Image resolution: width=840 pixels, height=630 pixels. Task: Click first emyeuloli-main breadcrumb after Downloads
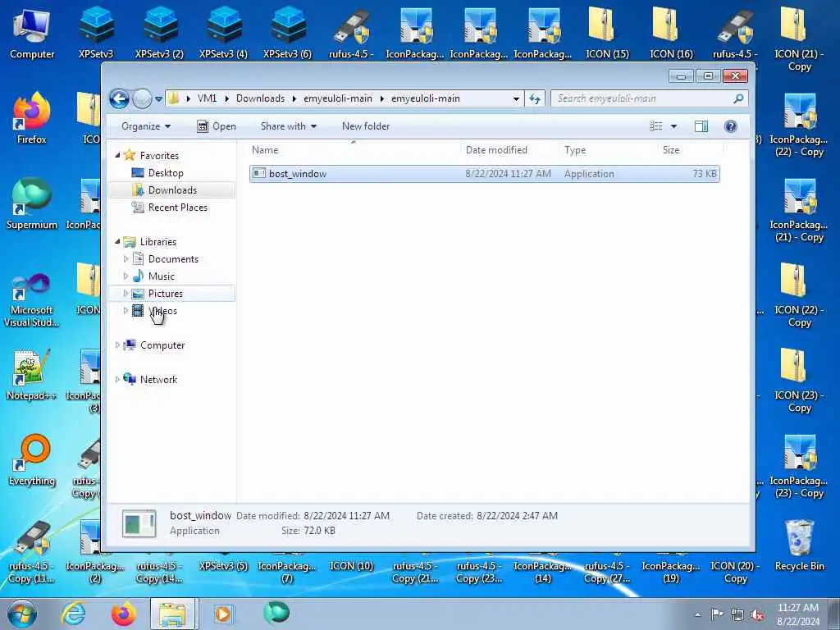[337, 98]
